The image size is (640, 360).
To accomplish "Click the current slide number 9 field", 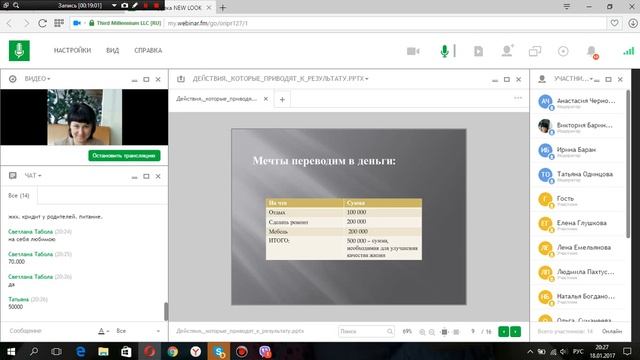I will [x=473, y=331].
